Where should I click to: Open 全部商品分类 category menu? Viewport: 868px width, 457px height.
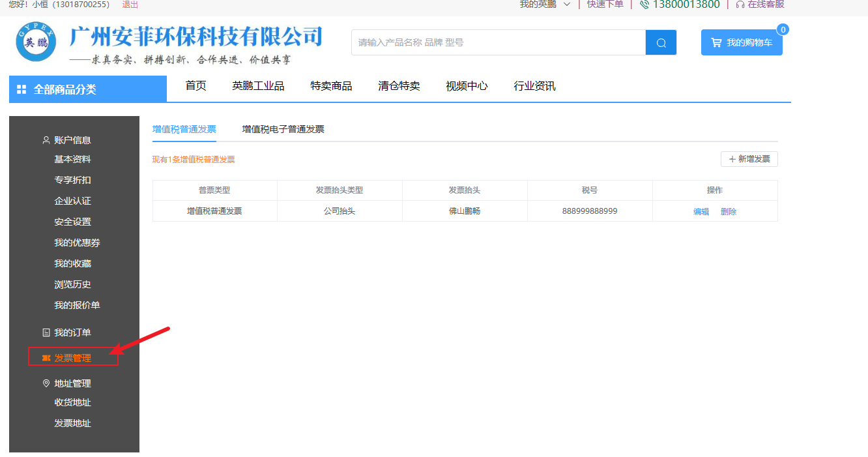88,89
